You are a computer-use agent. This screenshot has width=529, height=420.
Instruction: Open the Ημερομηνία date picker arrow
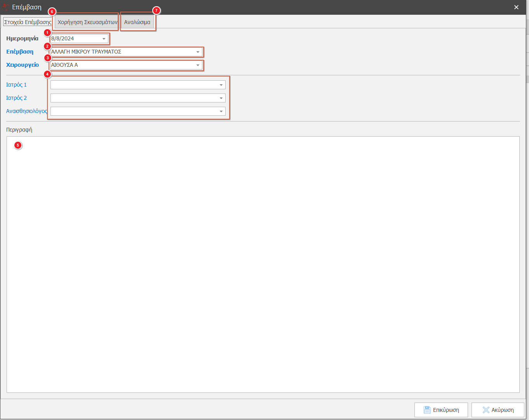pyautogui.click(x=104, y=39)
